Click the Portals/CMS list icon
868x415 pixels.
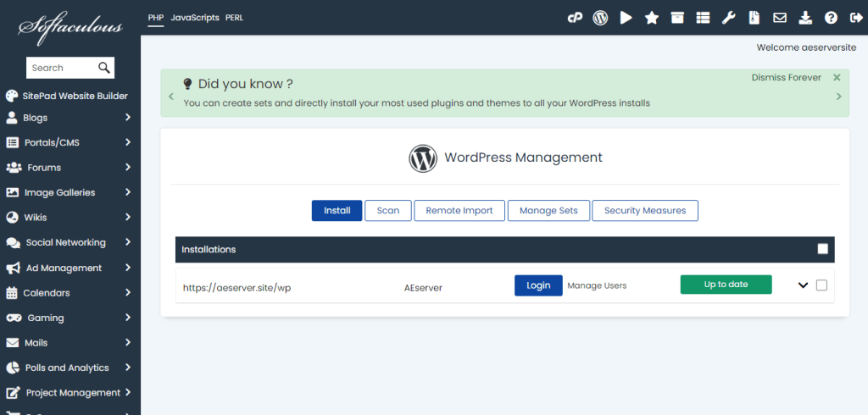[x=12, y=142]
